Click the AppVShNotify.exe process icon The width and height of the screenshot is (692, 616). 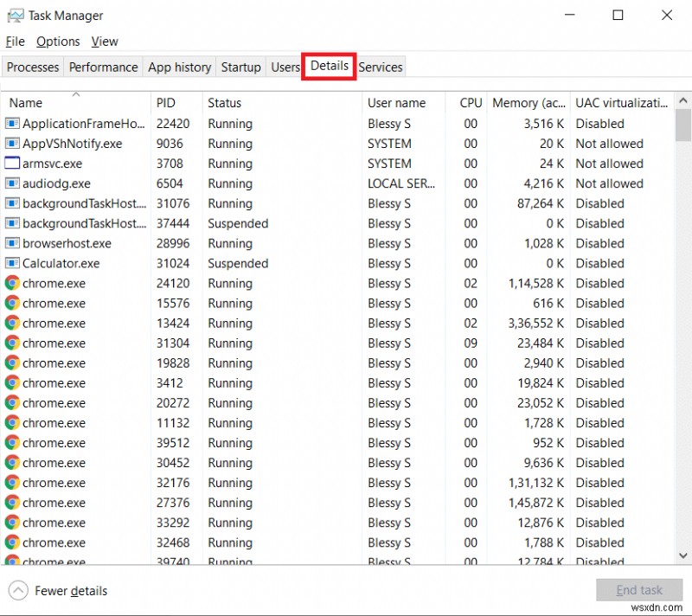11,144
